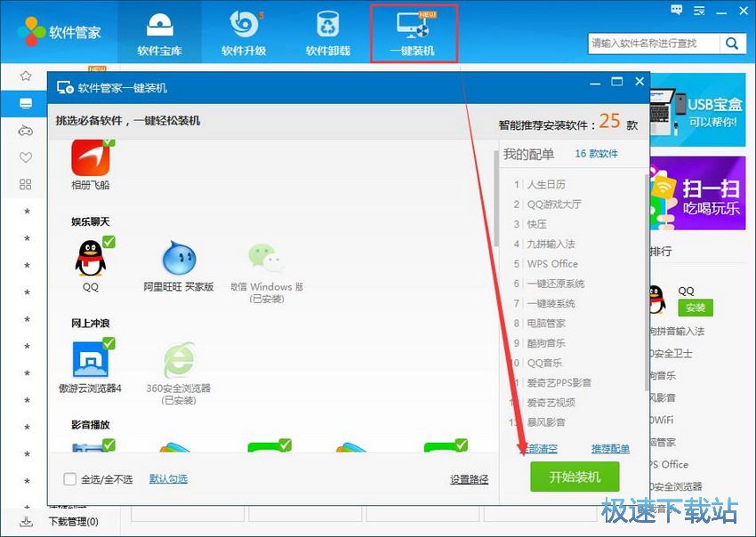Toggle the 全选/全不选 checkbox

tap(70, 478)
